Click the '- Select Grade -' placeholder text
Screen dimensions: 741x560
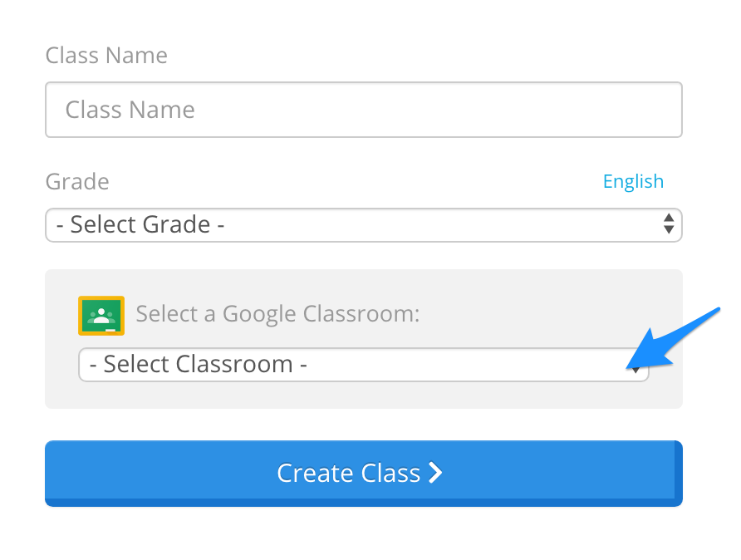click(x=140, y=224)
